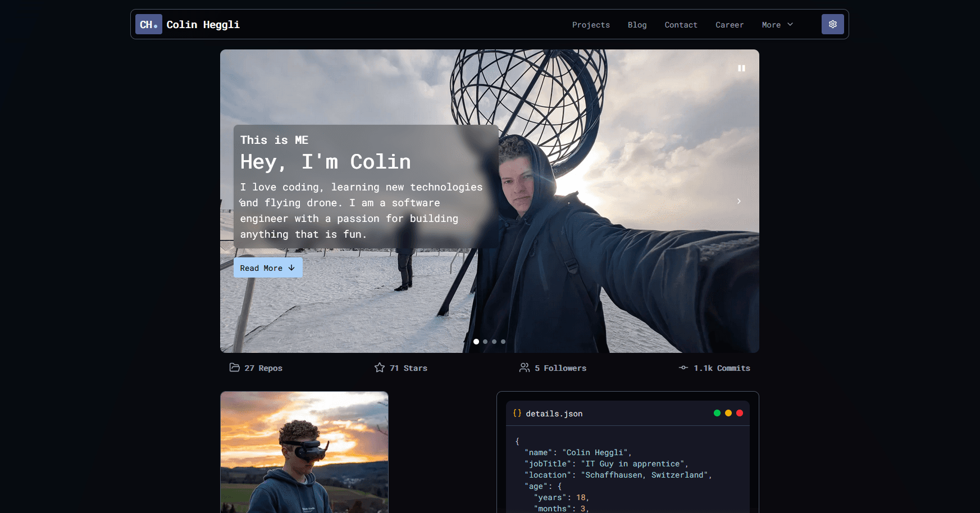Open the Blog page
980x513 pixels.
[637, 25]
